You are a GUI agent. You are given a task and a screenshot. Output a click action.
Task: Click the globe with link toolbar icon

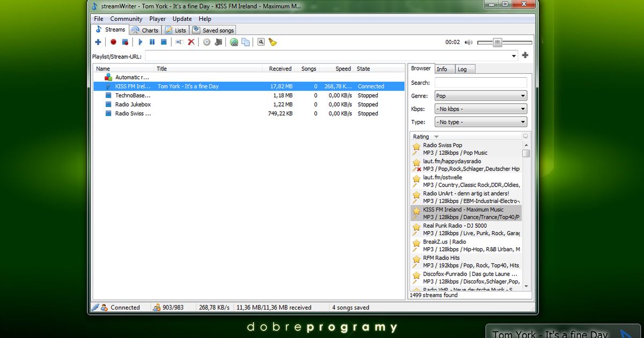pos(234,42)
